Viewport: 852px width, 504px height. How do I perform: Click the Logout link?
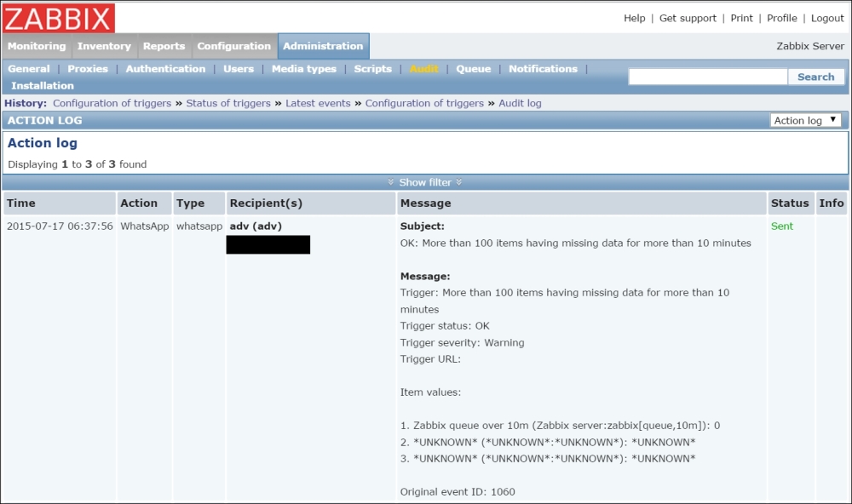pyautogui.click(x=827, y=18)
